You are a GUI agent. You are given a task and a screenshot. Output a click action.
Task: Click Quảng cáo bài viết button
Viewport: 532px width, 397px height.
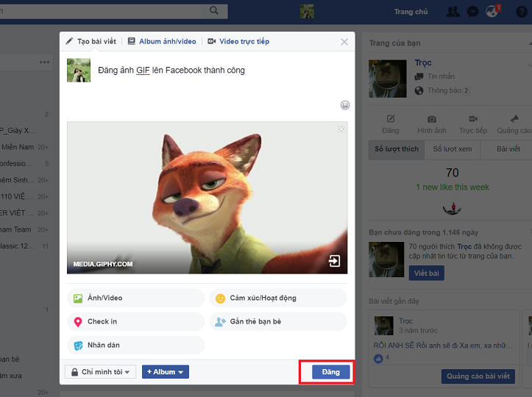478,376
